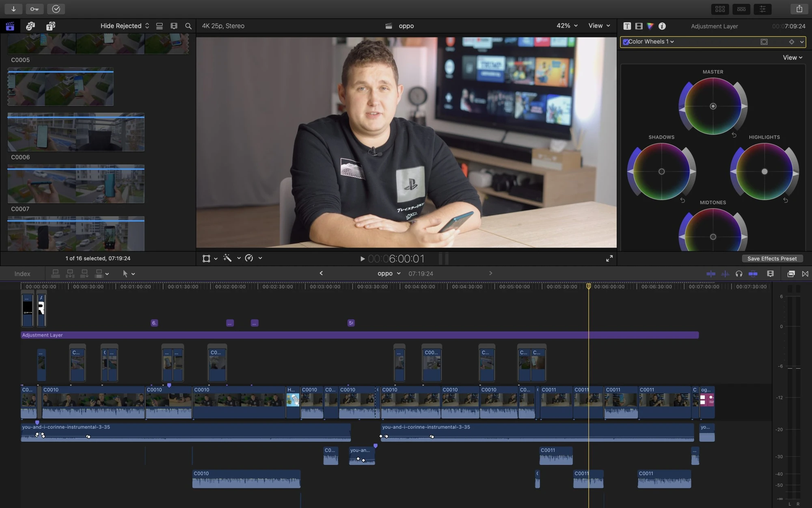The image size is (812, 508).
Task: Disable the Color Wheels 1 checkbox
Action: 626,42
